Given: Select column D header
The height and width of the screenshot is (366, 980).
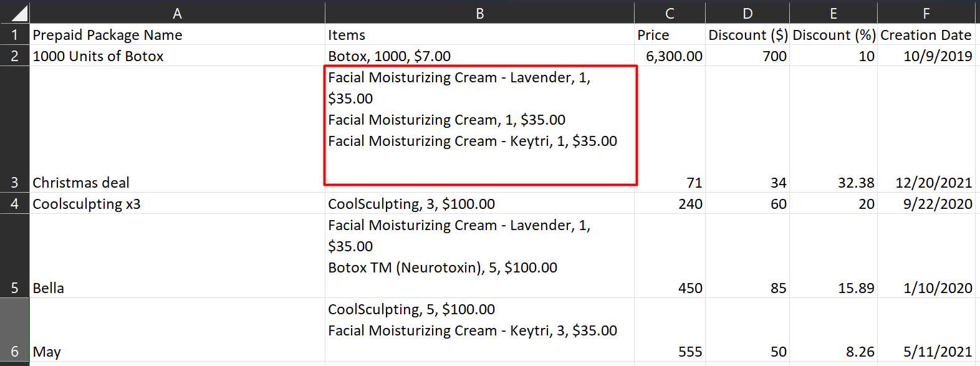Looking at the screenshot, I should tap(747, 12).
